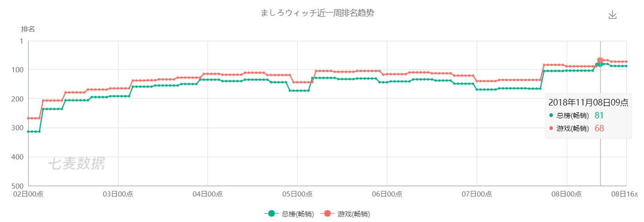
Task: Click the 05日00点 x-axis label
Action: (297, 194)
